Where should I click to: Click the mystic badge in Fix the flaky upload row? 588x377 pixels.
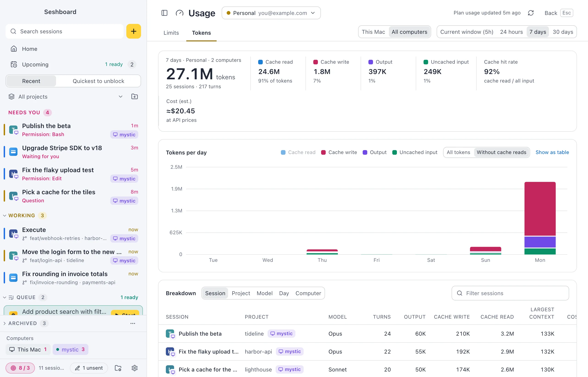tap(290, 351)
